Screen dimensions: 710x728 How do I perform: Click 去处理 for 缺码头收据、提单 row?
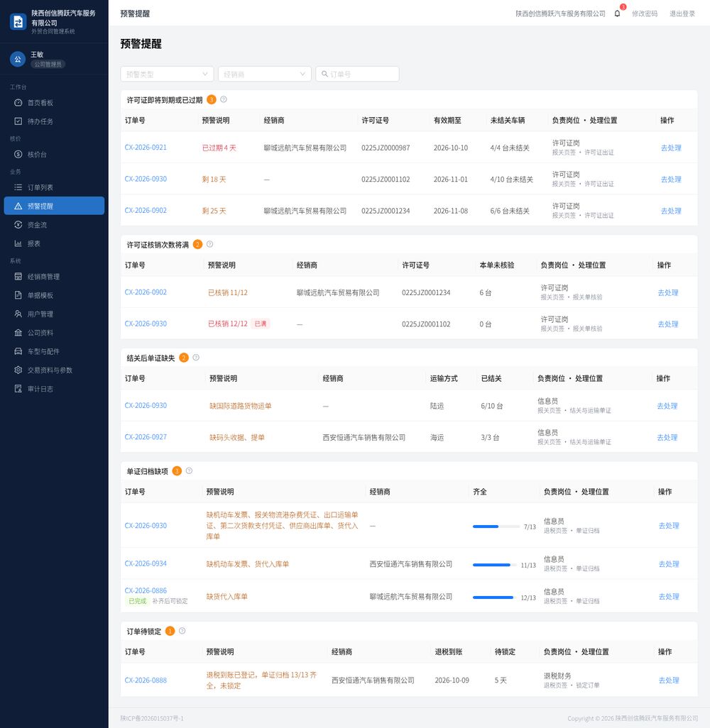pos(667,437)
